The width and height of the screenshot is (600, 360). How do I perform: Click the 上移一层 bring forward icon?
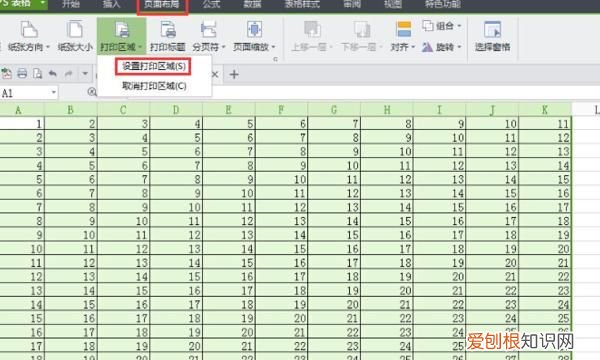click(x=312, y=30)
